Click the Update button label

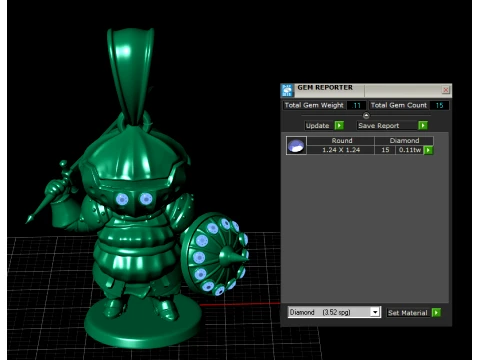(317, 126)
